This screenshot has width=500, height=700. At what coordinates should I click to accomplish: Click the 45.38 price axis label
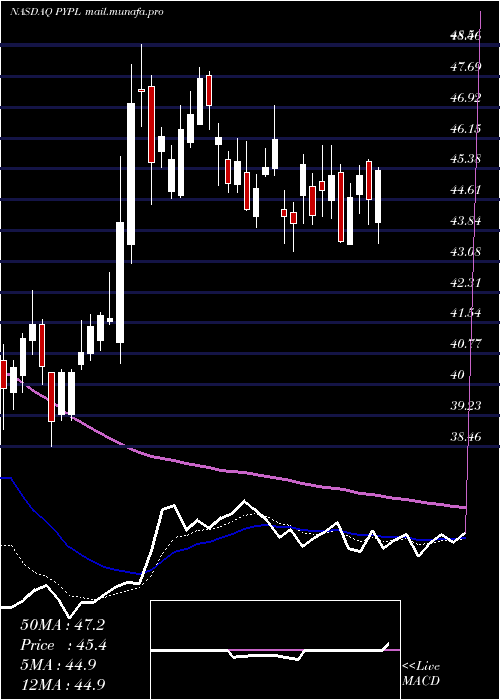coord(466,159)
